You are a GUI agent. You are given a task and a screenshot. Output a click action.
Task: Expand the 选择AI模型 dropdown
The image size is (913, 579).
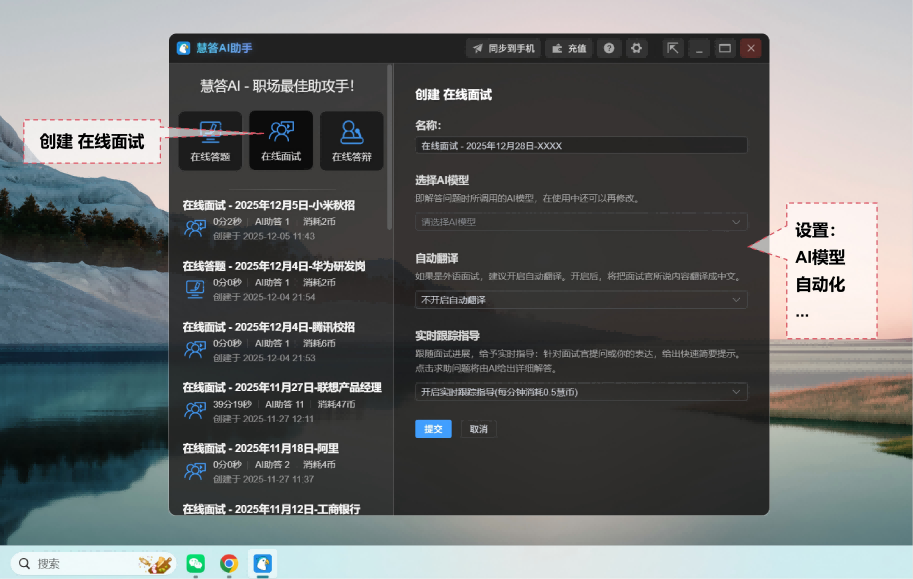581,222
